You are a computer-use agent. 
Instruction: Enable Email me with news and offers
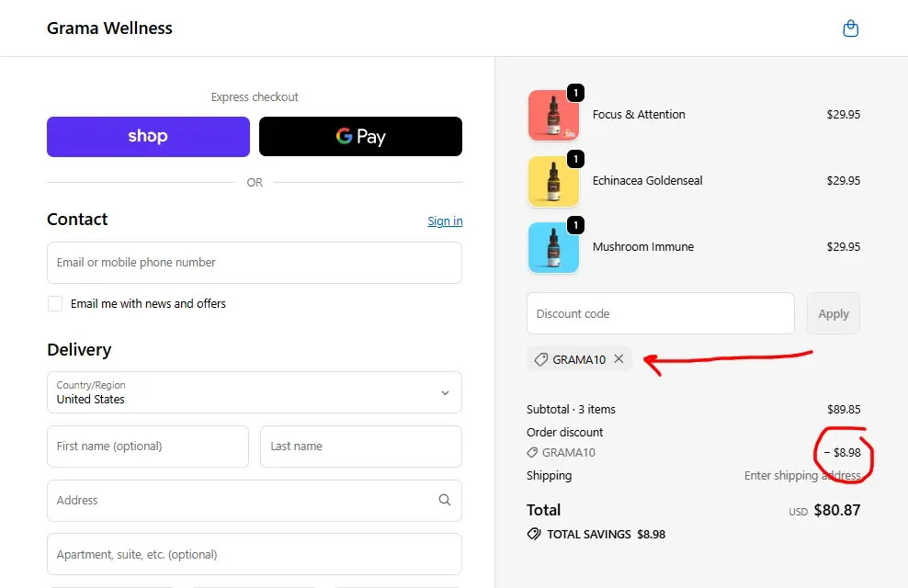(55, 304)
